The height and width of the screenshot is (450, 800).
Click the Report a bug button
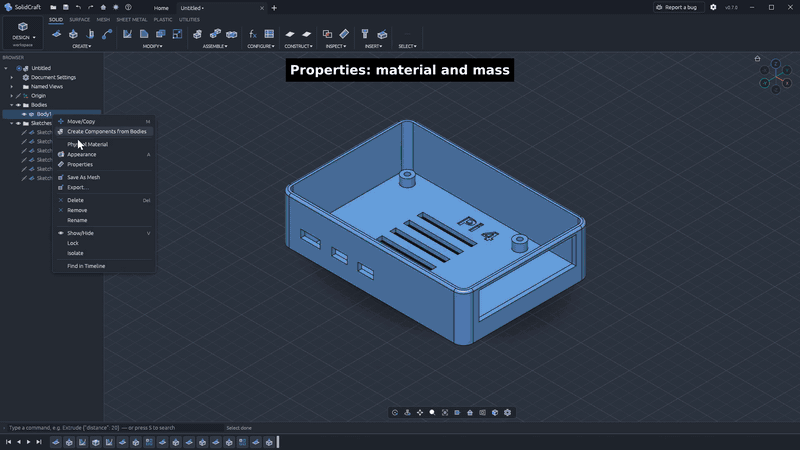[677, 7]
